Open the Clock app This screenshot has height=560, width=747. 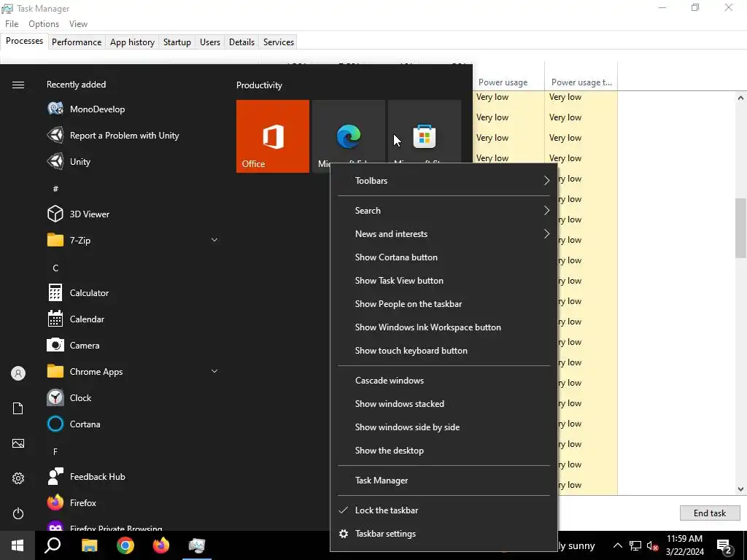(x=133, y=397)
